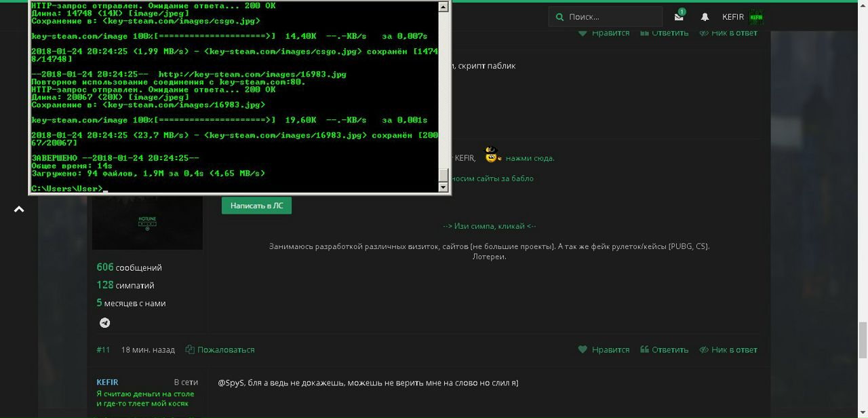Open KEFIR author profile link in post

point(107,382)
